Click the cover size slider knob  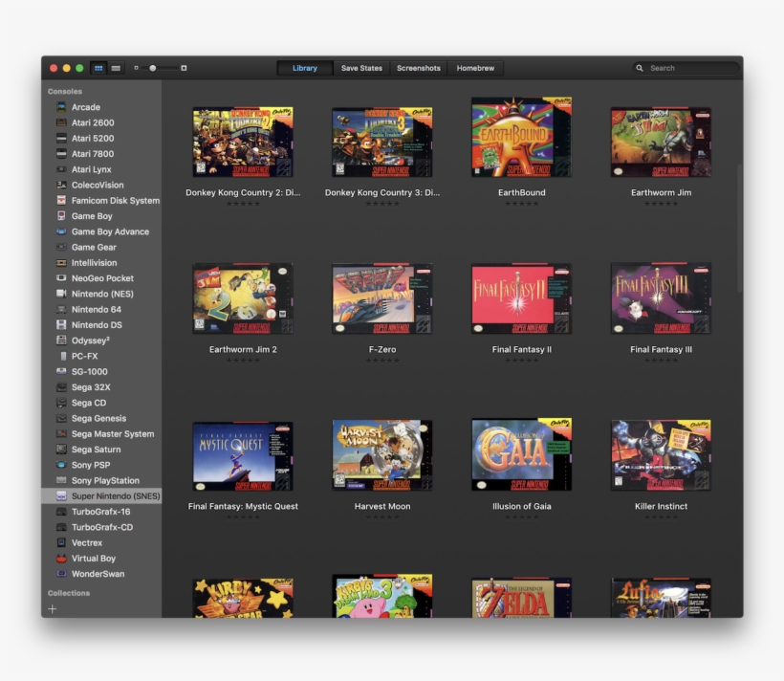153,68
